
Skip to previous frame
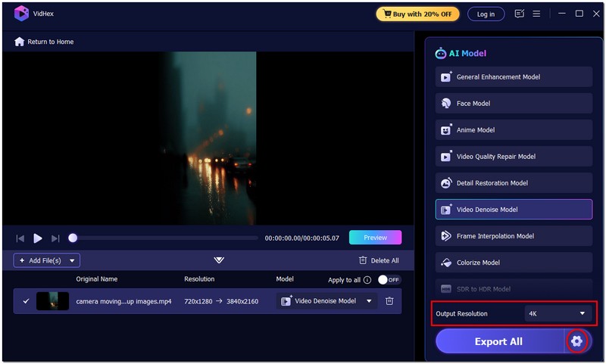[x=20, y=238]
